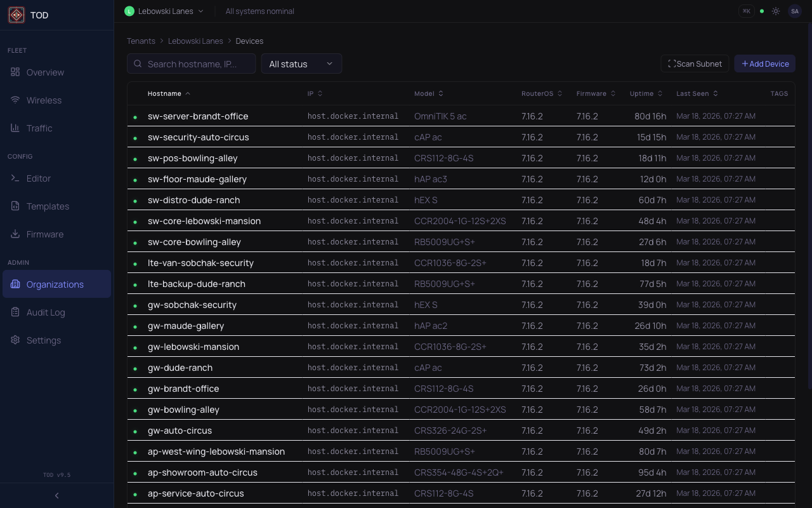Toggle Hostname column sort order
This screenshot has height=508, width=812.
pos(169,93)
